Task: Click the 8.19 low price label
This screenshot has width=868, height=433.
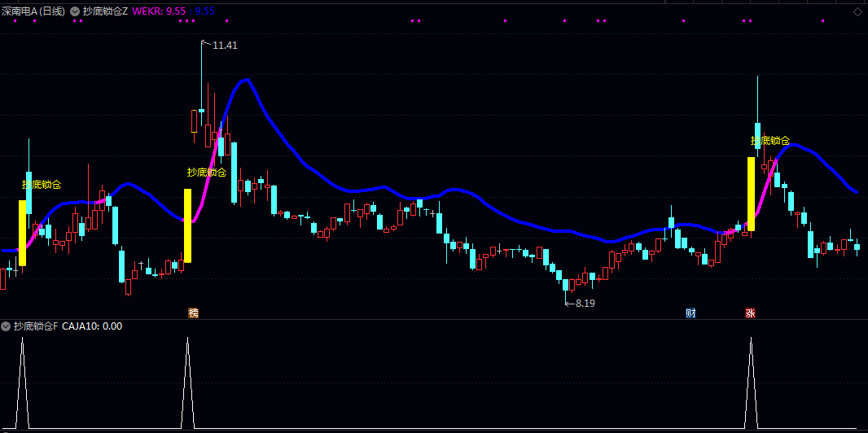Action: pos(585,303)
